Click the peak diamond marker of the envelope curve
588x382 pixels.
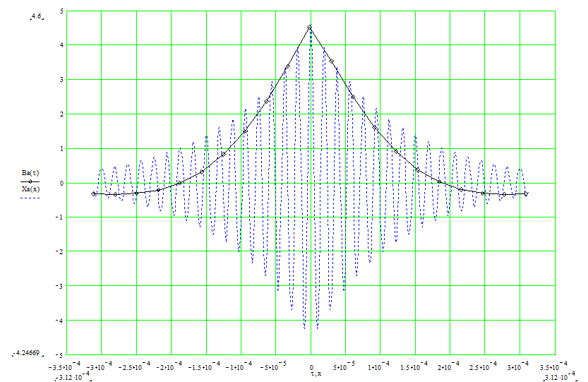(310, 28)
